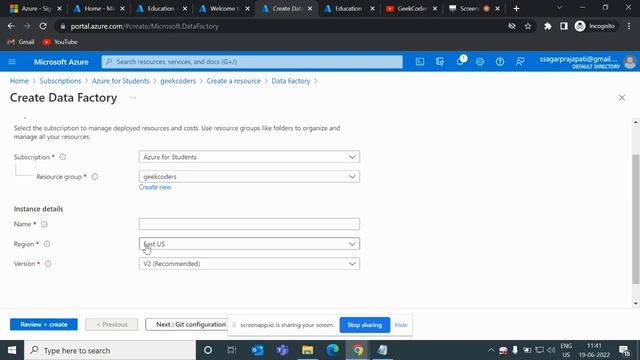Open the ellipsis next to Create Data Factory
This screenshot has height=360, width=640.
(133, 98)
